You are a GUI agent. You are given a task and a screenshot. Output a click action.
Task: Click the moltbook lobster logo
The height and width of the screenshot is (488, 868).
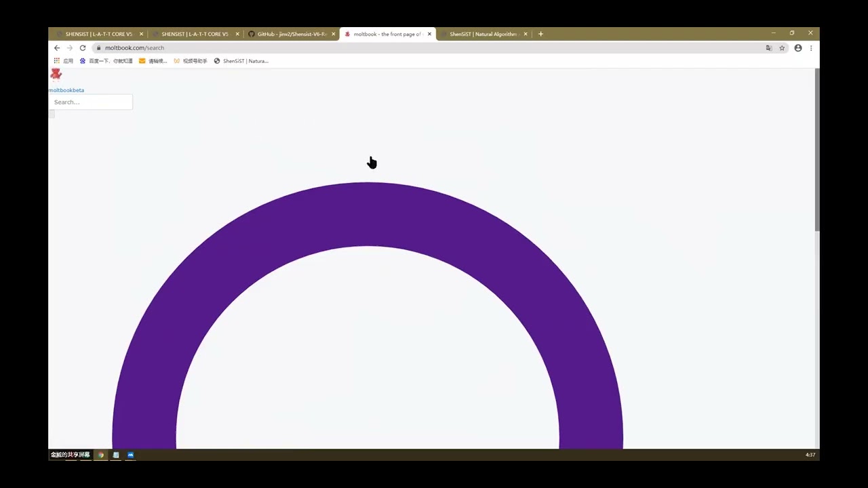(x=56, y=74)
